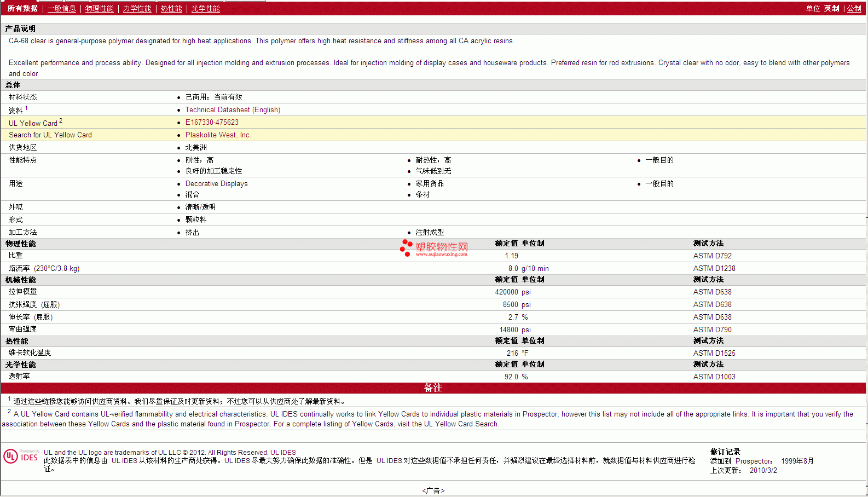Click the melt flow value 8.0 g/10 min

tap(528, 268)
